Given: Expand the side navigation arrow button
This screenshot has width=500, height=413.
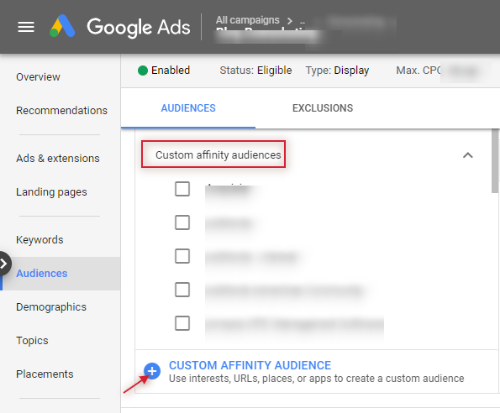Looking at the screenshot, I should pyautogui.click(x=4, y=264).
